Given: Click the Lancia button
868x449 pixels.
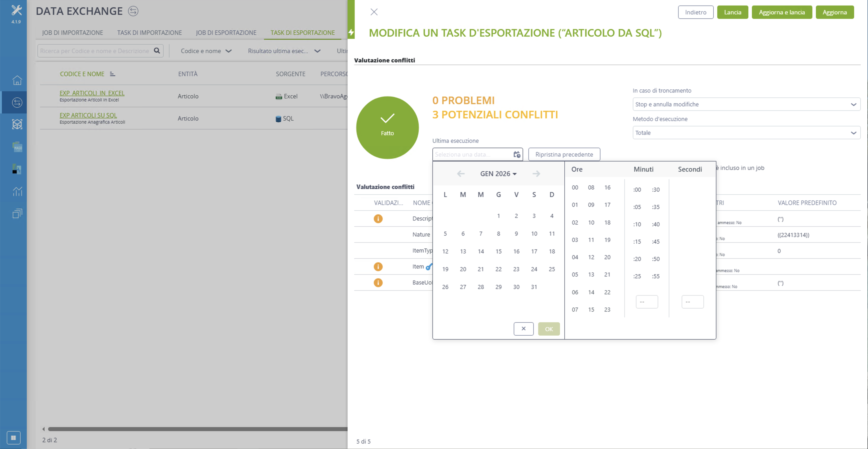Looking at the screenshot, I should [x=733, y=12].
